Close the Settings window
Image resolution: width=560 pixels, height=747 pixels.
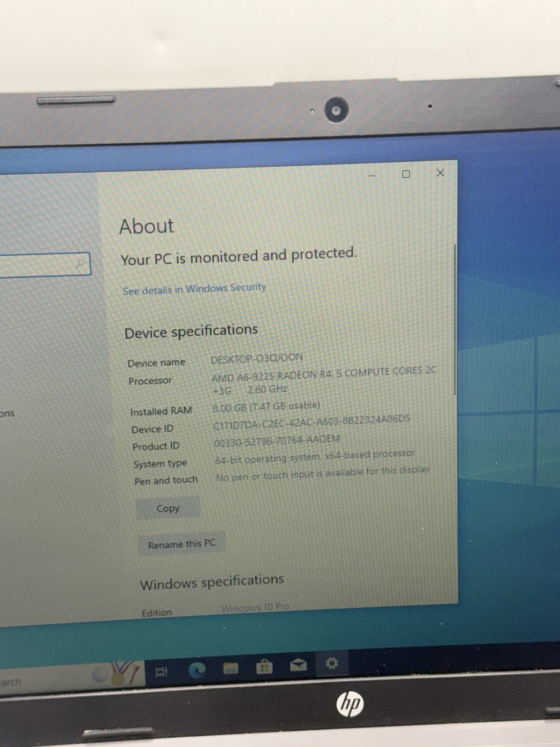(440, 173)
